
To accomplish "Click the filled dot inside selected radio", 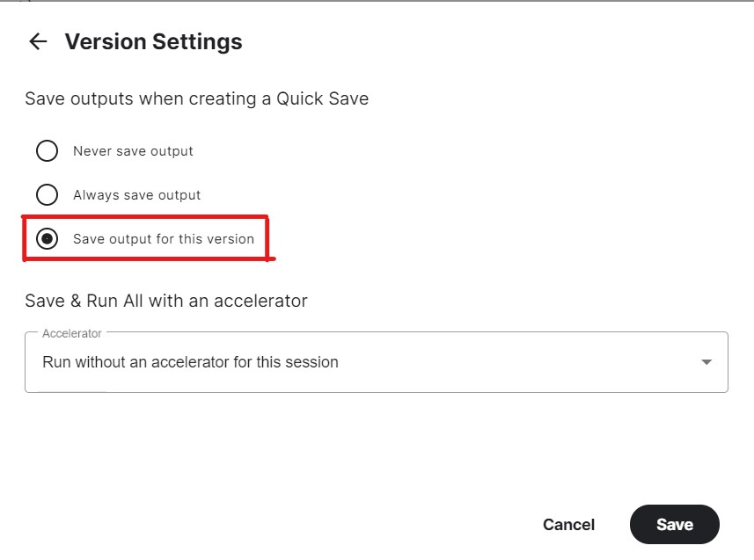I will click(x=48, y=238).
